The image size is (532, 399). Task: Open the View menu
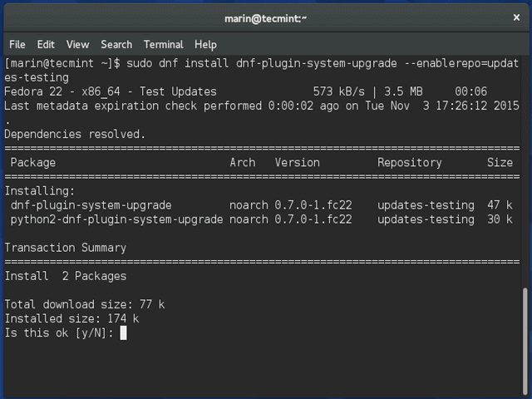pos(77,44)
